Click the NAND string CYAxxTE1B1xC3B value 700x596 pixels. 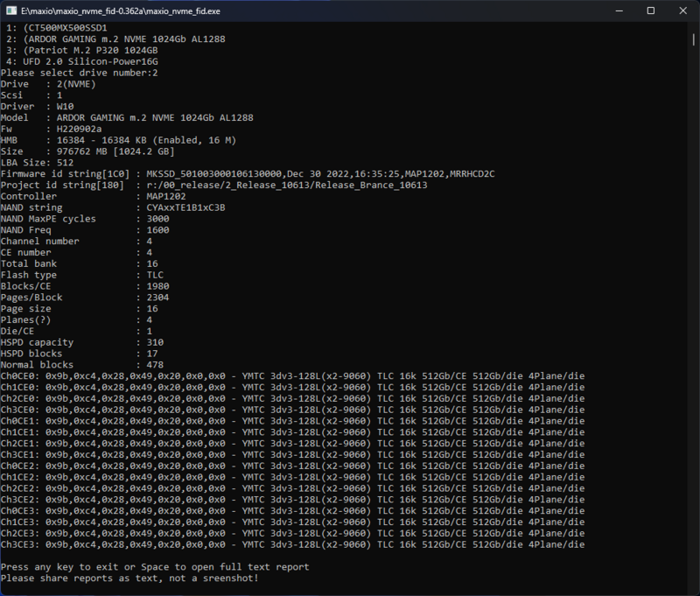click(x=186, y=208)
